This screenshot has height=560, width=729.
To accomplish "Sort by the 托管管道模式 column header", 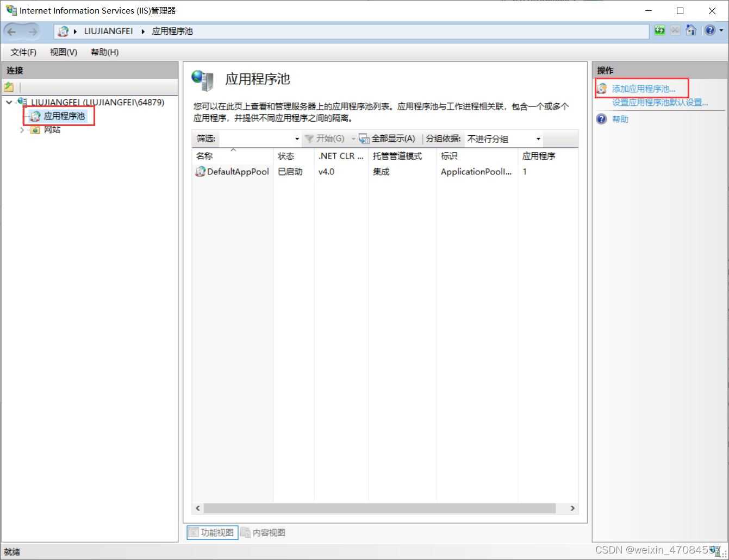I will click(402, 156).
